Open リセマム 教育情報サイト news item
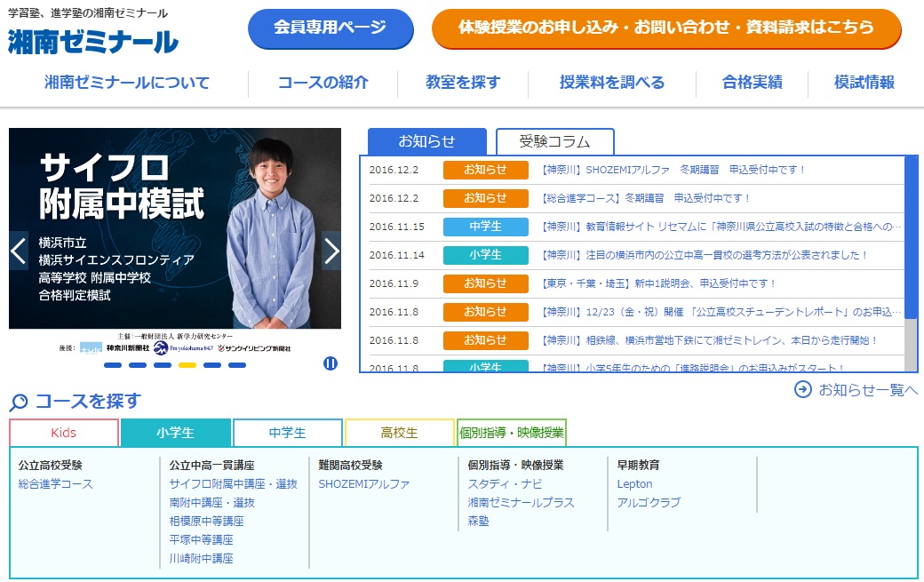The width and height of the screenshot is (924, 582). tap(721, 227)
